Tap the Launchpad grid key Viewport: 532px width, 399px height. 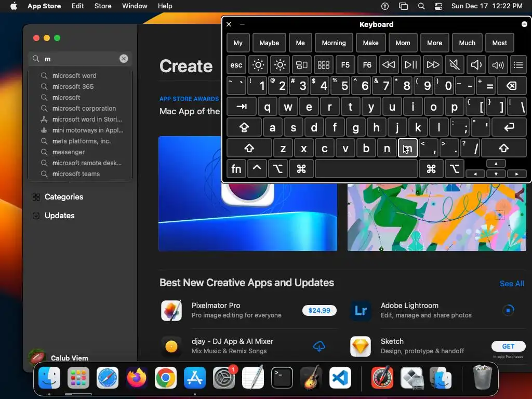[x=323, y=65]
